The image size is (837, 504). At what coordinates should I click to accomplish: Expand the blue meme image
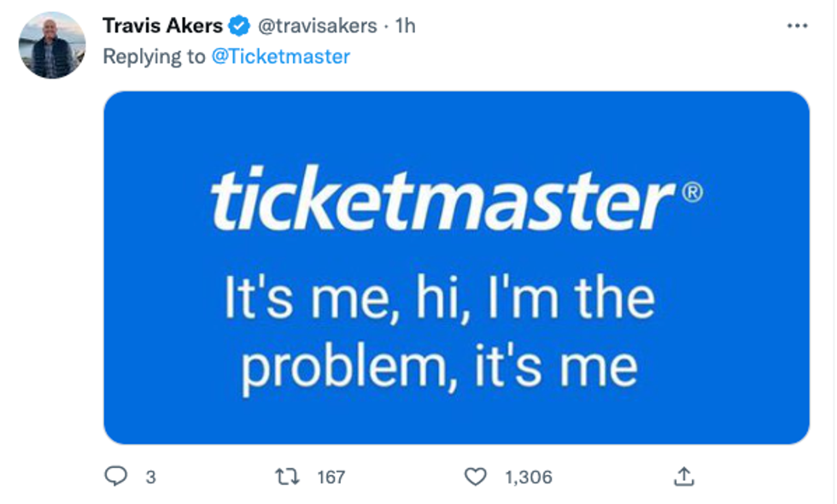[x=456, y=410]
